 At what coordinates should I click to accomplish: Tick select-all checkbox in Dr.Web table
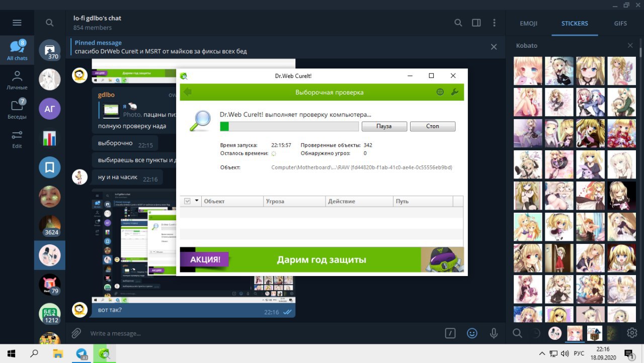tap(188, 201)
